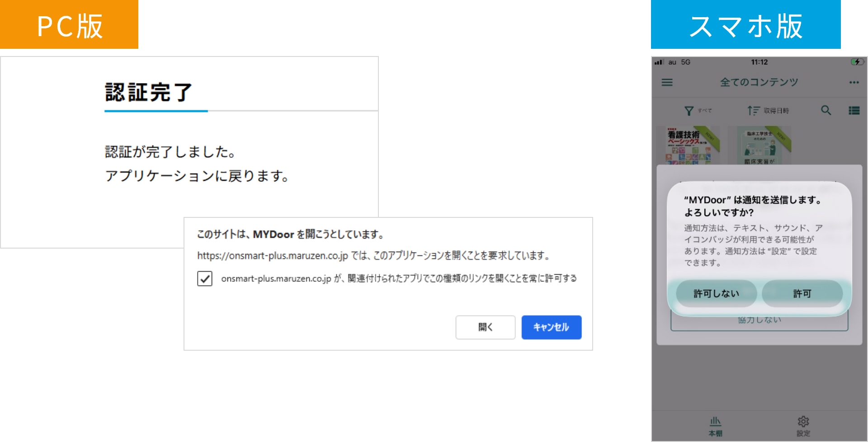Click the PC版 orange label

(69, 24)
